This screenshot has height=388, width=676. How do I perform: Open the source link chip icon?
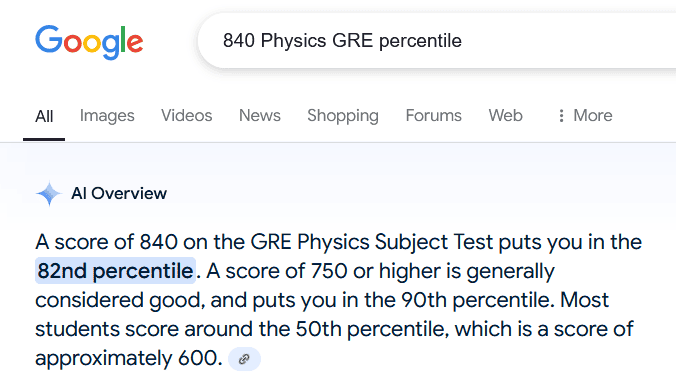[x=244, y=359]
